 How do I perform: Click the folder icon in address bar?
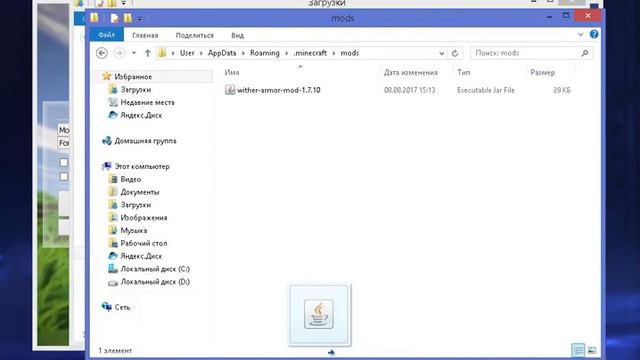pyautogui.click(x=162, y=53)
